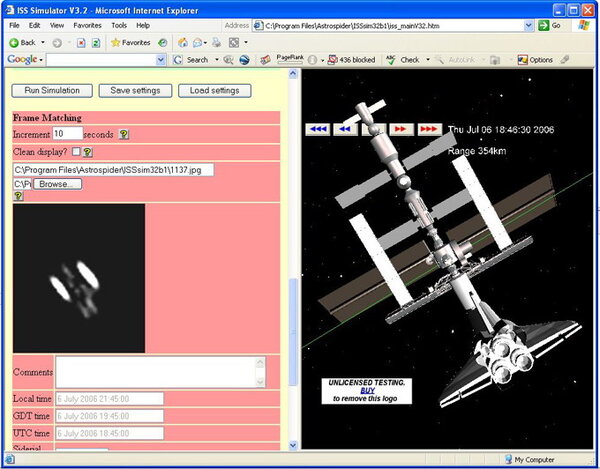Click the fast rewind triple-arrow button
Image resolution: width=600 pixels, height=469 pixels.
[x=318, y=129]
